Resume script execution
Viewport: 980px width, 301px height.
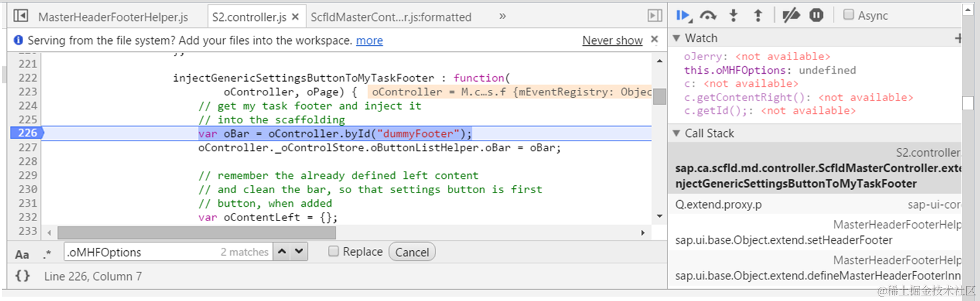click(x=683, y=15)
